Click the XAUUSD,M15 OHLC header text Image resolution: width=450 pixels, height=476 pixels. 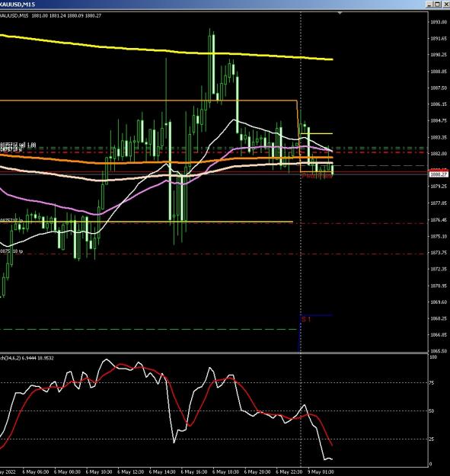point(50,15)
